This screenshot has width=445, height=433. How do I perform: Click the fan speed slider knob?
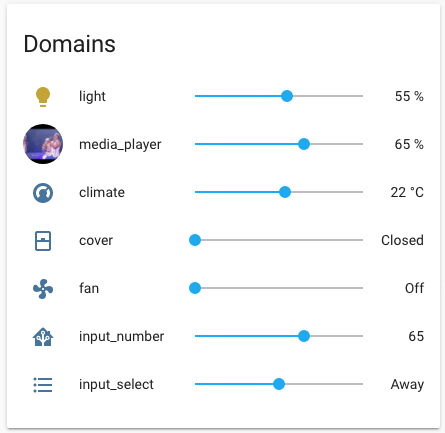[195, 288]
